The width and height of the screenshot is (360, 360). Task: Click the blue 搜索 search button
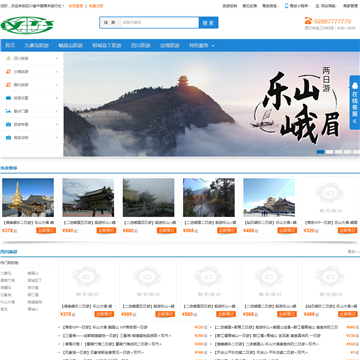pyautogui.click(x=208, y=23)
